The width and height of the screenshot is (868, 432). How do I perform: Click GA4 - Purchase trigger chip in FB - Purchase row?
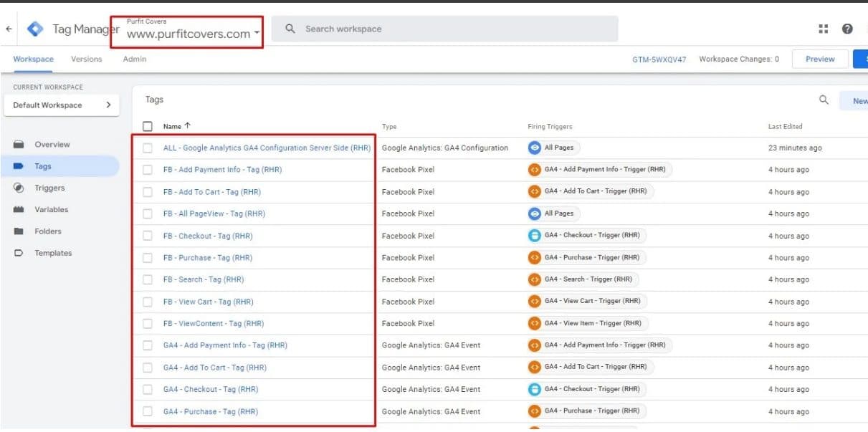coord(586,257)
